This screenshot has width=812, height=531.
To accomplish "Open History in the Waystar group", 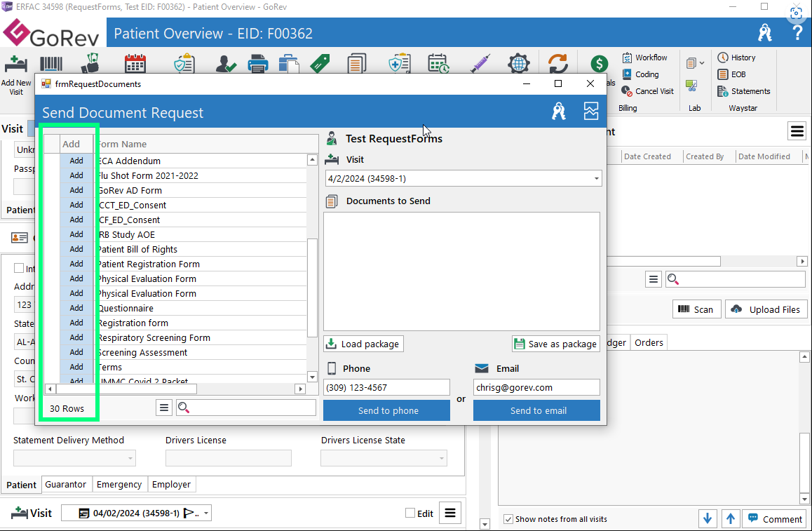I will [x=736, y=58].
